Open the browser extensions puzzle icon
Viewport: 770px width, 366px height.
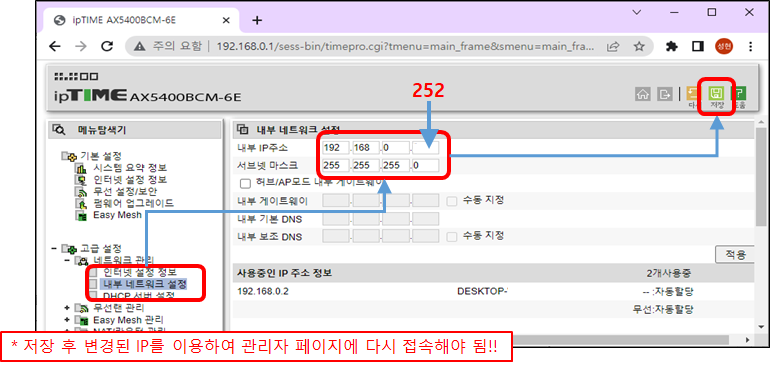pyautogui.click(x=671, y=47)
